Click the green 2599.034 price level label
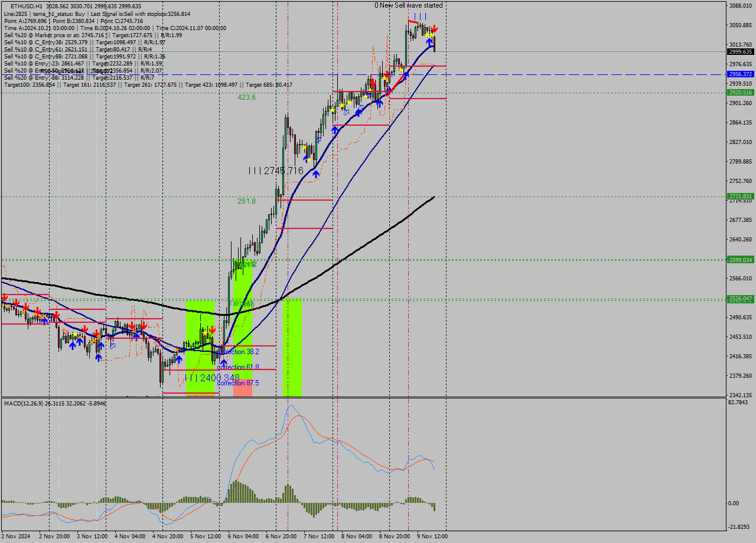The width and height of the screenshot is (756, 543). tap(741, 260)
